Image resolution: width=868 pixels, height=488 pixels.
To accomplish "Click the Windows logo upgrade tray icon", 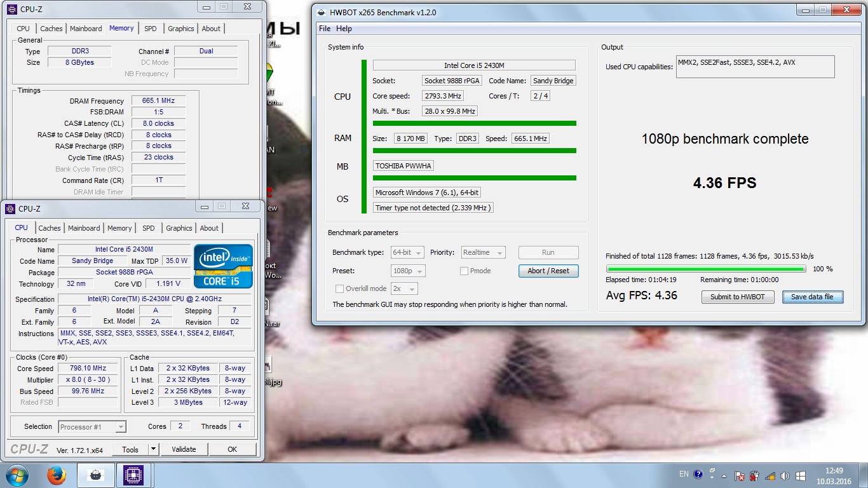I will (x=801, y=475).
